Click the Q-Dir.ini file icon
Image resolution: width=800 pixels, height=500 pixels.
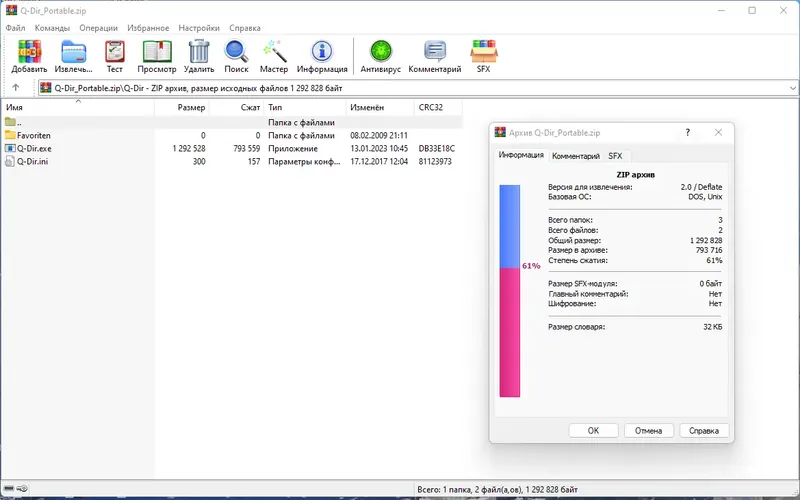[10, 161]
